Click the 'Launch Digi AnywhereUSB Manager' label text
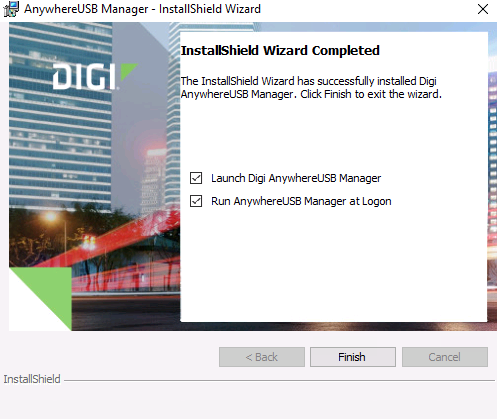 tap(296, 178)
